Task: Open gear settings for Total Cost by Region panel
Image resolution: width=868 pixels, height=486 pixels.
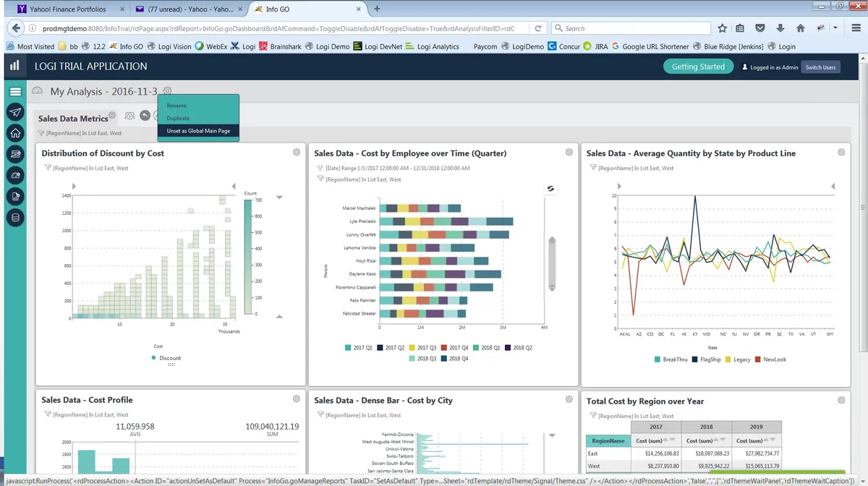Action: 841,400
